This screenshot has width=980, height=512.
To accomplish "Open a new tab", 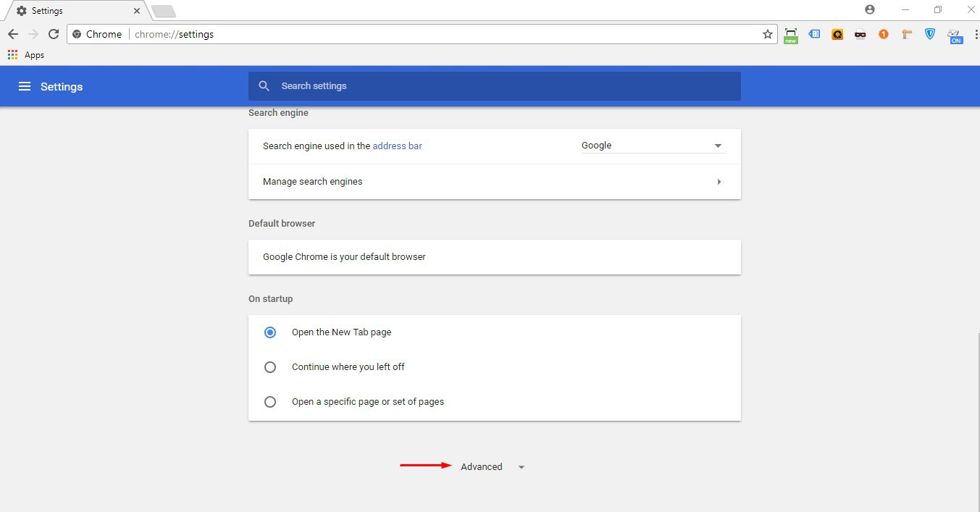I will tap(163, 12).
